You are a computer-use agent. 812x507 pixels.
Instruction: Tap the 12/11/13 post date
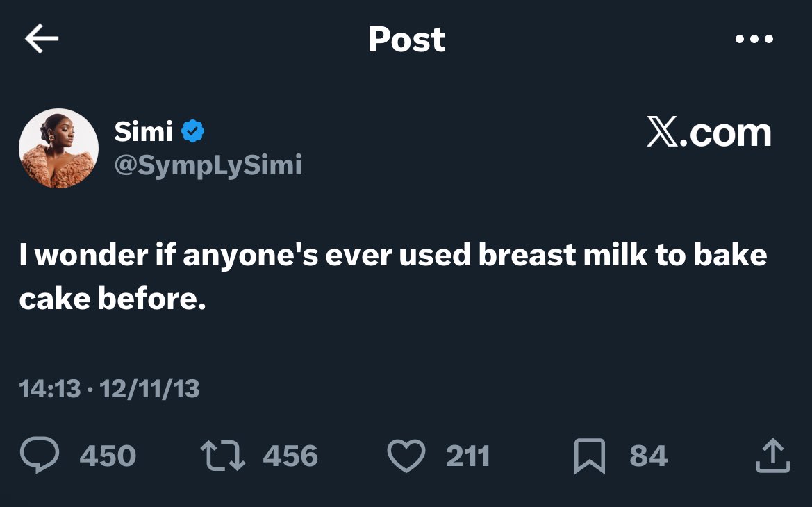(149, 388)
